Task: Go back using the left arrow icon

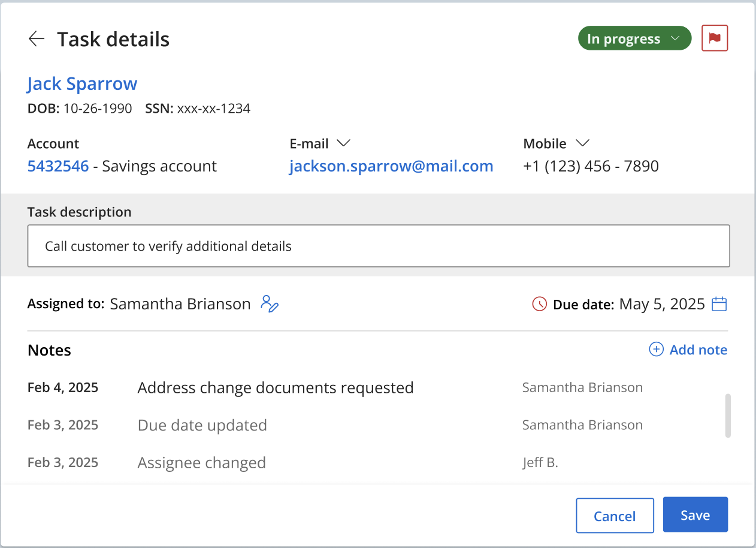Action: [x=37, y=39]
